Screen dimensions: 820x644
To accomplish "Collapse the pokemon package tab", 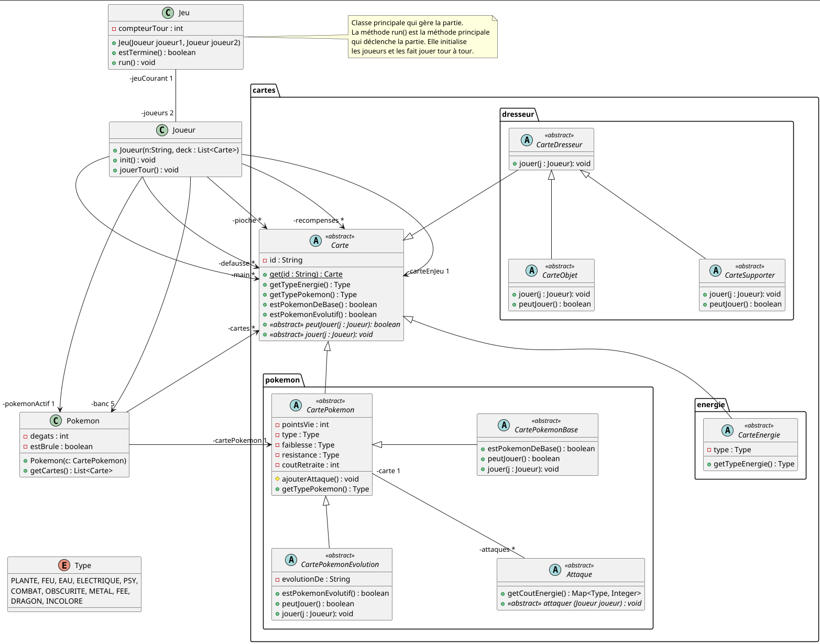I will 282,379.
